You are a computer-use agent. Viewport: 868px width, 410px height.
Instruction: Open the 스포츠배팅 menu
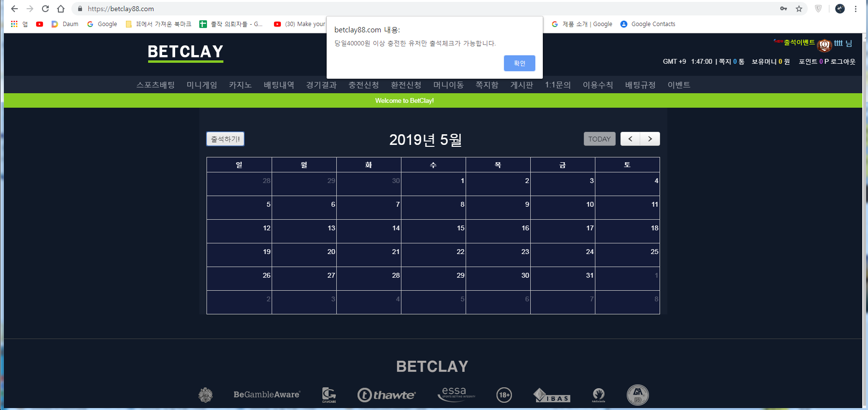tap(155, 85)
